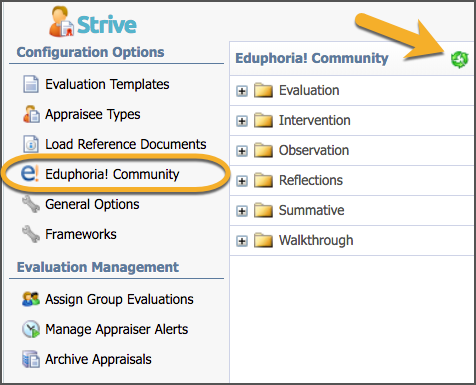
Task: Select the Appraisee Types person icon
Action: pyautogui.click(x=31, y=114)
